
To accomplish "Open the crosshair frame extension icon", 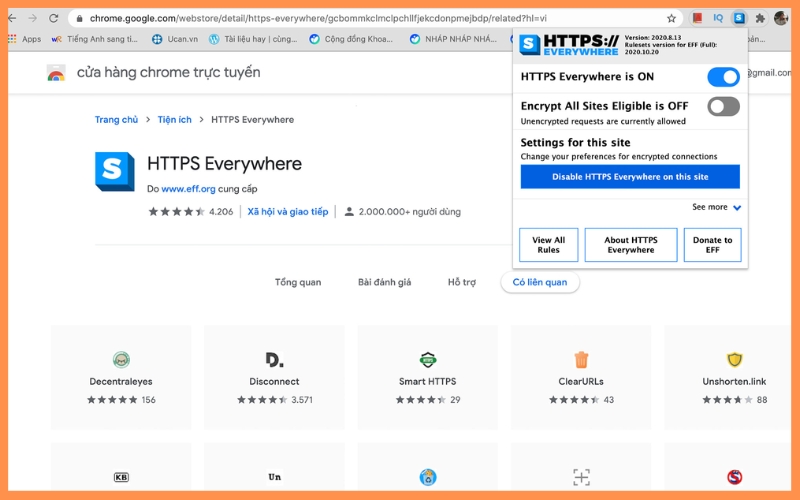I will pos(581,477).
